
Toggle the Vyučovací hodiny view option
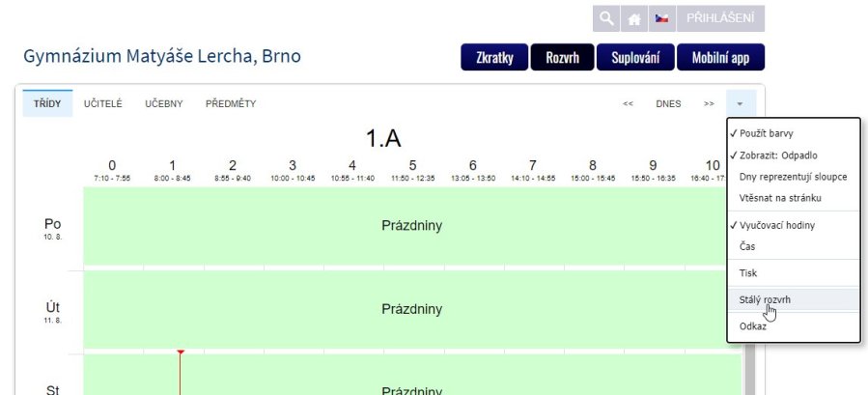[782, 224]
